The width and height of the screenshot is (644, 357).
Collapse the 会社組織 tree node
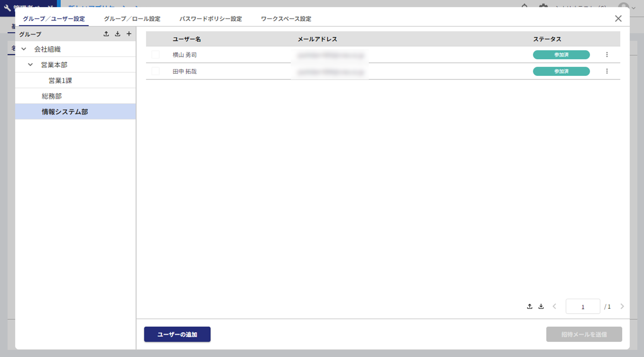click(x=24, y=49)
